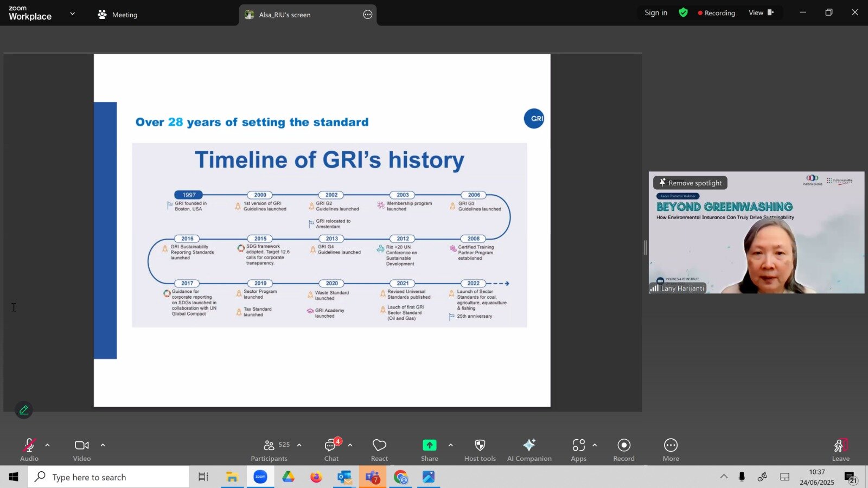868x488 pixels.
Task: Open Zoom Workplace dropdown arrow
Action: (73, 14)
